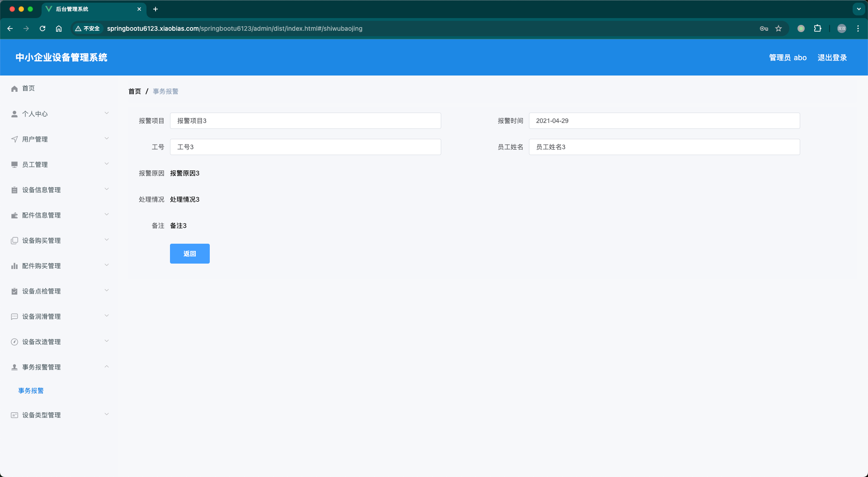The width and height of the screenshot is (868, 477).
Task: Open the browser profile avatar
Action: coord(842,28)
